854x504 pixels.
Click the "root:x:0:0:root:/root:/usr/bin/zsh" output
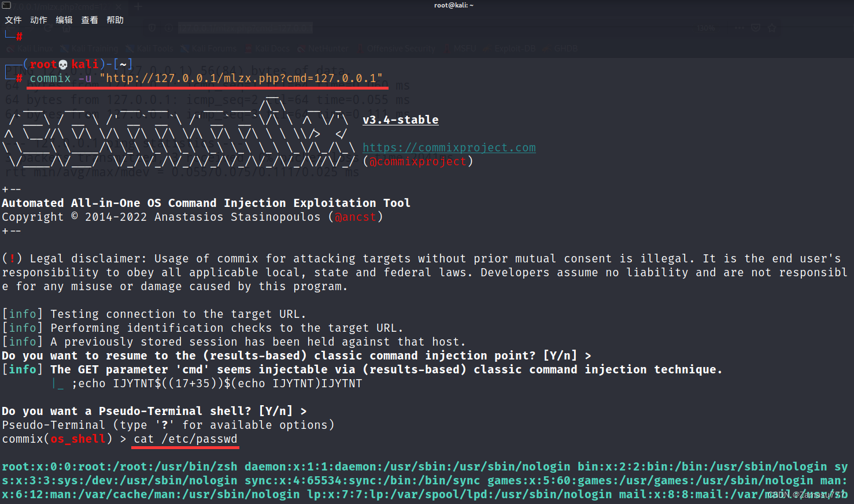(x=120, y=466)
